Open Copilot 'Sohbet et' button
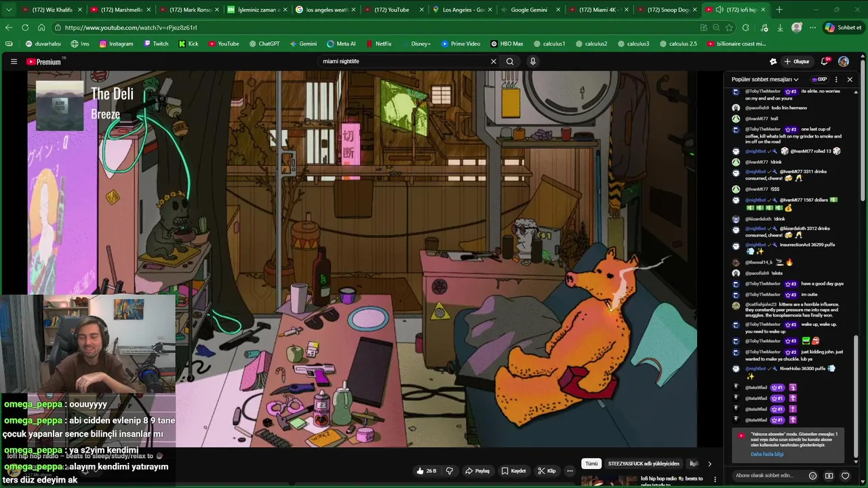Viewport: 868px width, 488px height. (843, 28)
